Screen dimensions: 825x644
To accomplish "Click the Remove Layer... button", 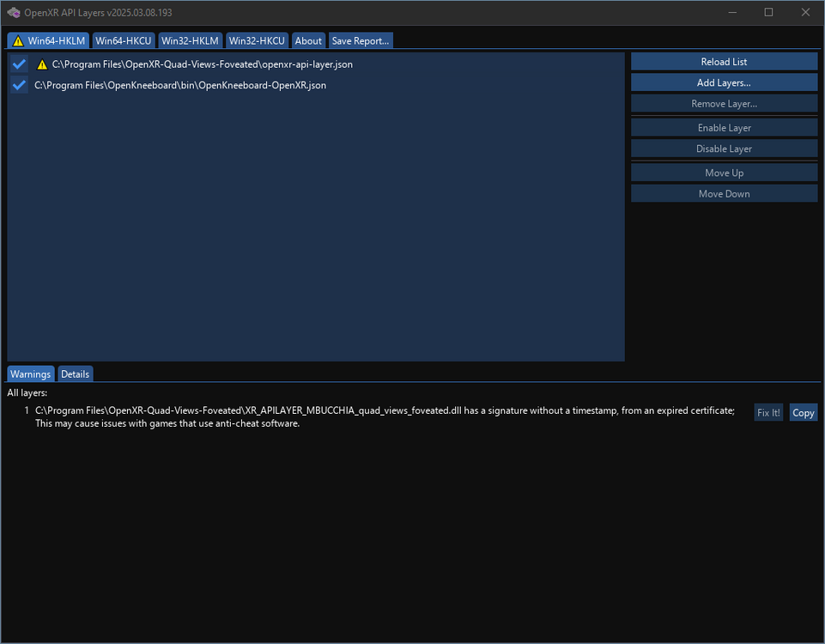I will click(724, 104).
